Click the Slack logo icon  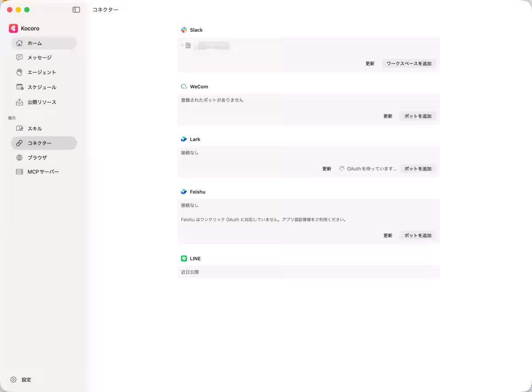[184, 30]
